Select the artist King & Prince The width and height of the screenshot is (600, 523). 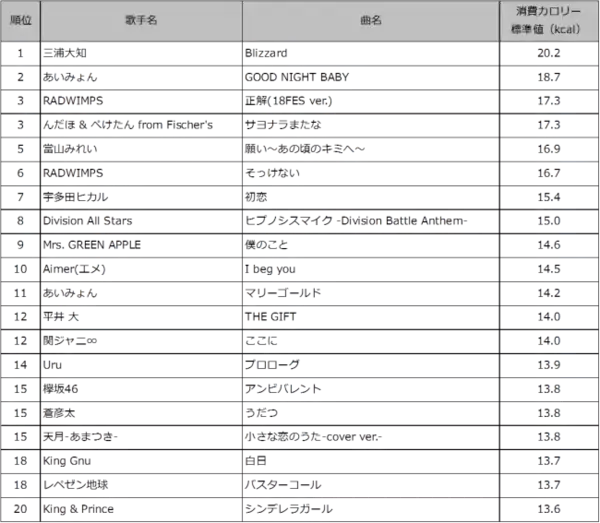78,509
